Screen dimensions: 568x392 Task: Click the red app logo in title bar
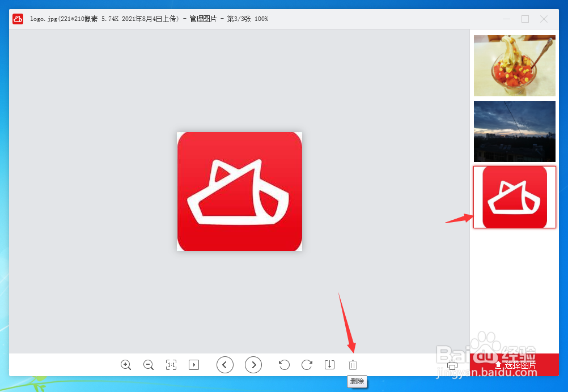pyautogui.click(x=18, y=19)
